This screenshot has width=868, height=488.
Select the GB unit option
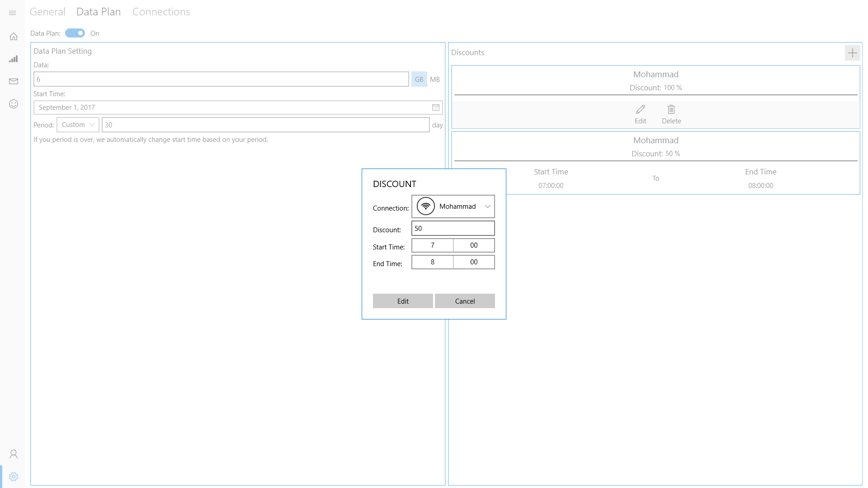click(419, 80)
